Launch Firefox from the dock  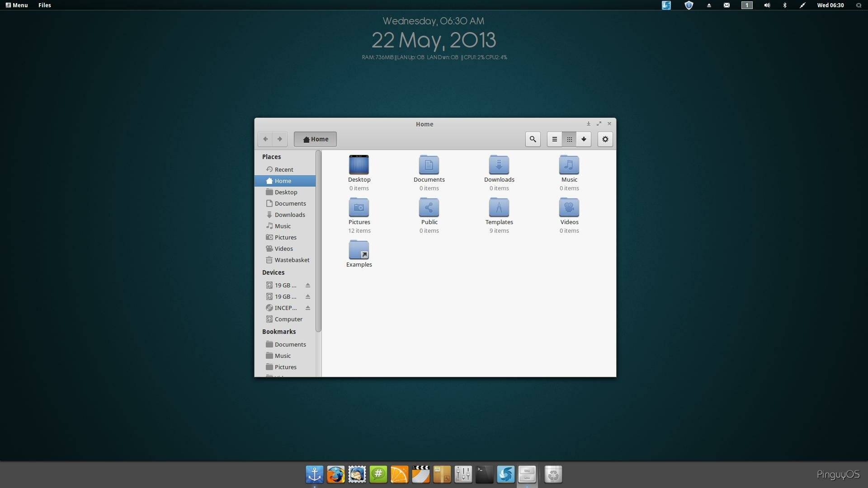tap(335, 474)
